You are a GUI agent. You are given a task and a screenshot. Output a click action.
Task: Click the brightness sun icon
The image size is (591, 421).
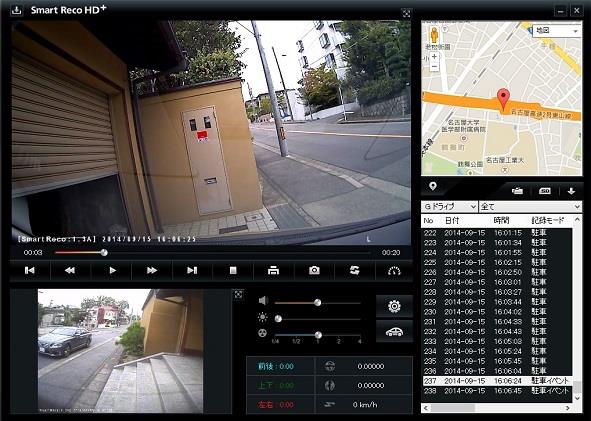[263, 317]
